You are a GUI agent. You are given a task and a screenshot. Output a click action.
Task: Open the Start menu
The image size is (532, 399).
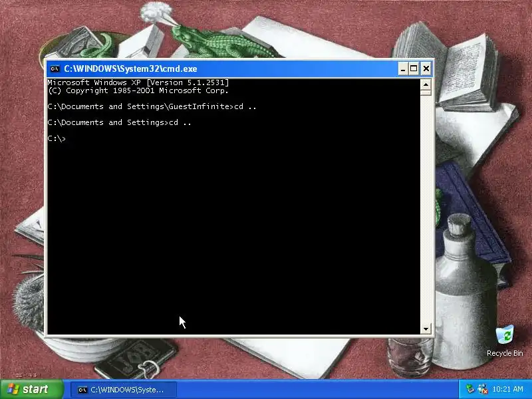click(x=32, y=389)
